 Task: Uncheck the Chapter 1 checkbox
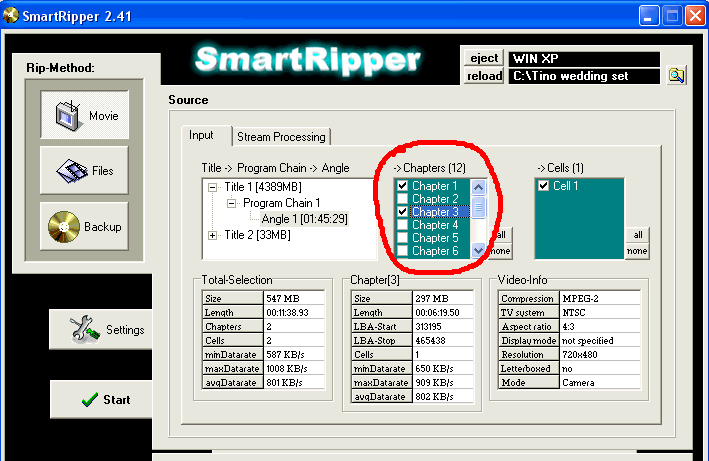[x=402, y=185]
